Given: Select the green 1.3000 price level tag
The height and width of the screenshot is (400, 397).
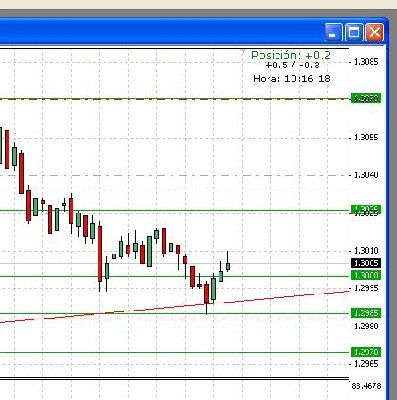Looking at the screenshot, I should tap(366, 275).
